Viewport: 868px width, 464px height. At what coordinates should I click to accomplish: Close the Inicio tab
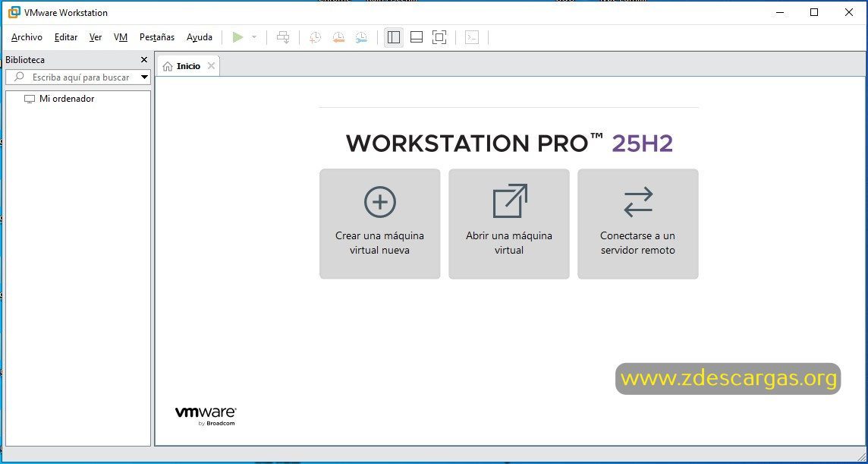211,66
